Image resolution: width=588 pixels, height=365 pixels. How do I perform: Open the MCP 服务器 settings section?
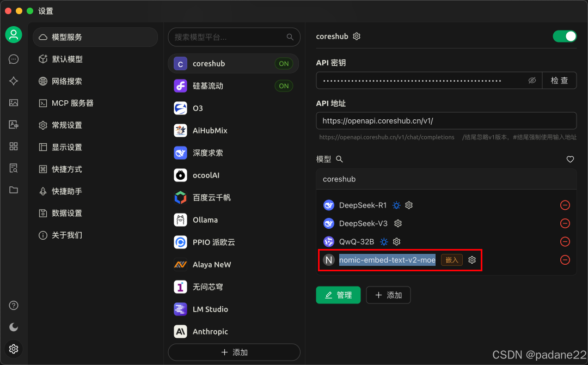point(95,103)
